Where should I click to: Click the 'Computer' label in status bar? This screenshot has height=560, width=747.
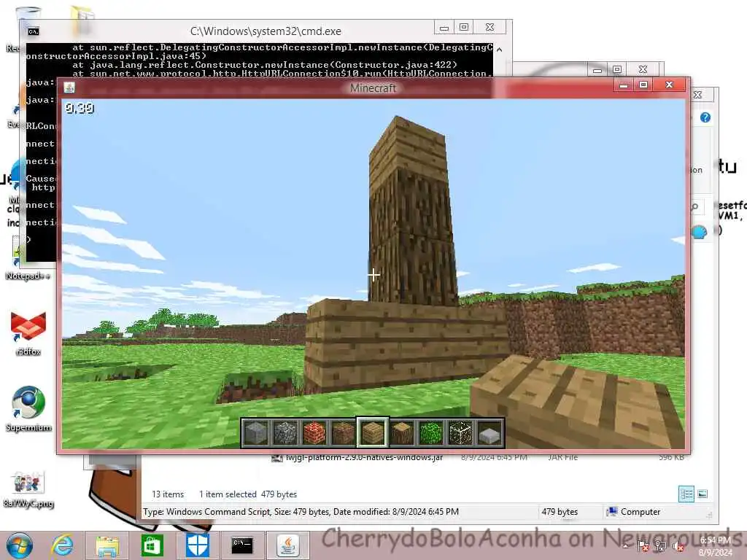[x=640, y=512]
